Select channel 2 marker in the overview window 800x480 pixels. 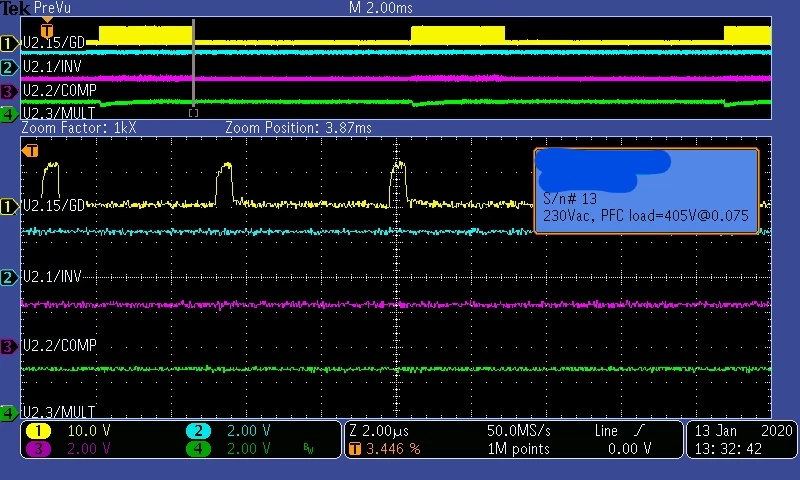point(9,67)
